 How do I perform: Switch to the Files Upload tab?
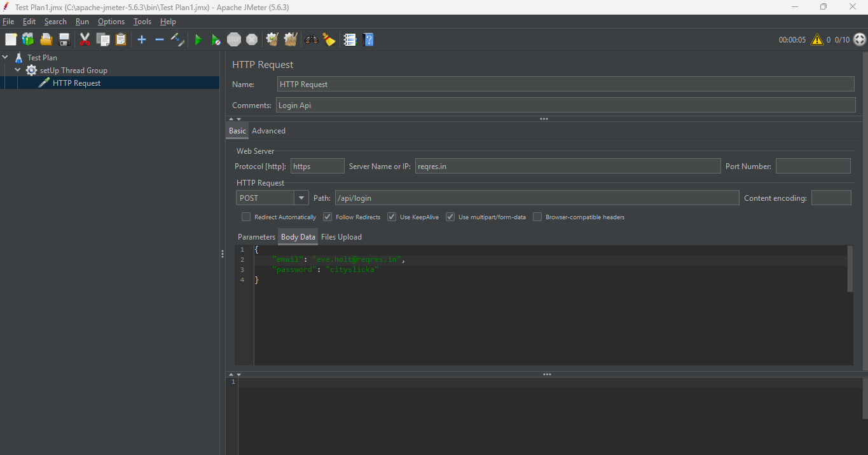(341, 237)
